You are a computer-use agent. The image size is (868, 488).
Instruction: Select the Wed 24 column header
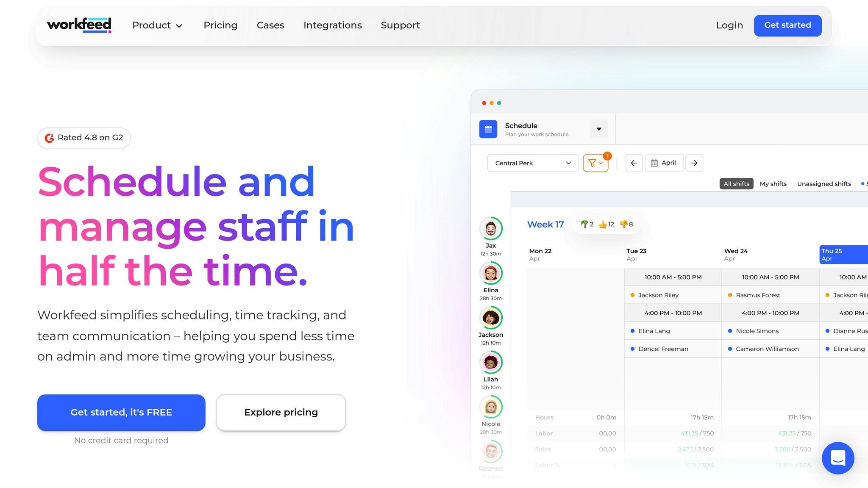pyautogui.click(x=736, y=255)
